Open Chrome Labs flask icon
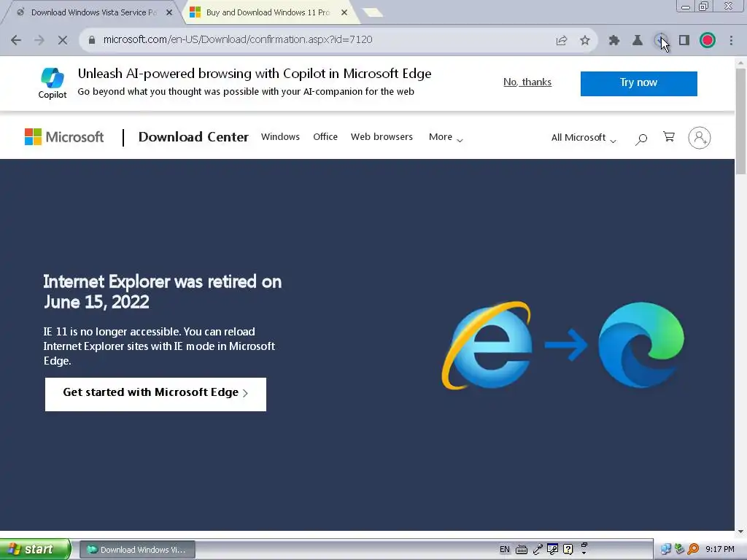This screenshot has height=560, width=747. click(638, 41)
